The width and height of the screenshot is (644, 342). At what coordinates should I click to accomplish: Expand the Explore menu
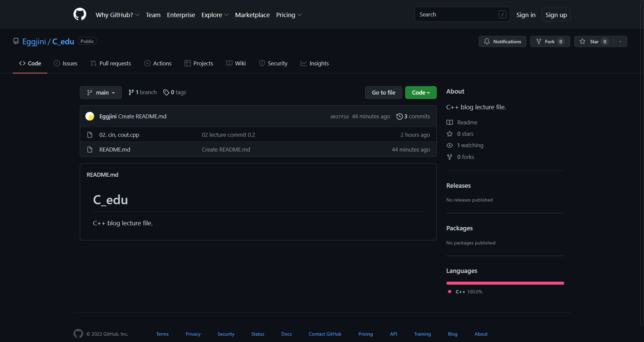215,15
